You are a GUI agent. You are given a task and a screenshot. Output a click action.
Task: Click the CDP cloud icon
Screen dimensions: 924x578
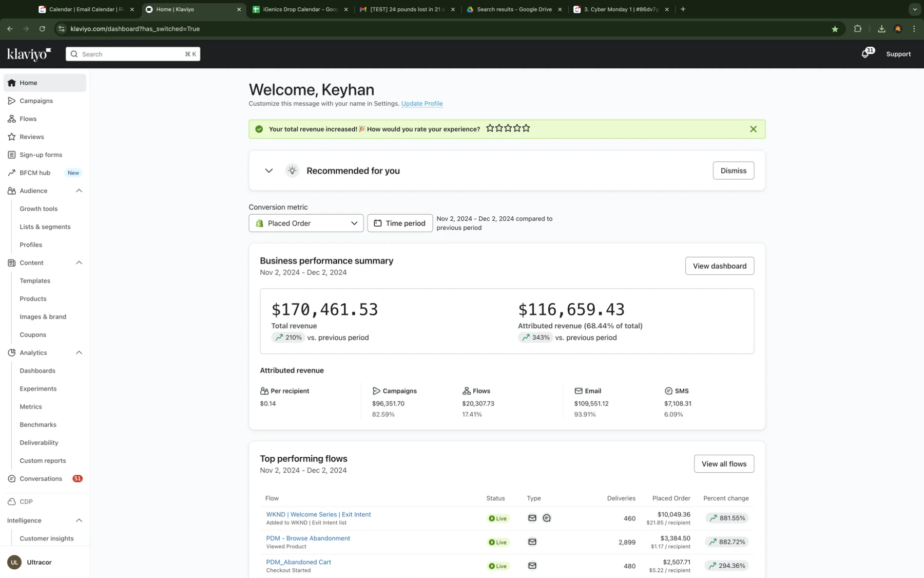pos(12,501)
